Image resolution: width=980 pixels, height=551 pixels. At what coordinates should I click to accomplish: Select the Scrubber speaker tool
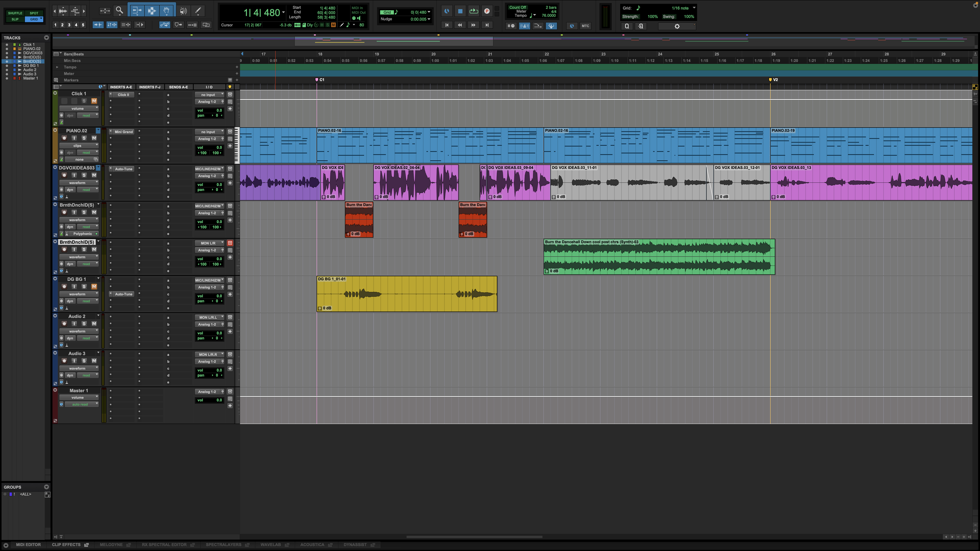tap(183, 11)
